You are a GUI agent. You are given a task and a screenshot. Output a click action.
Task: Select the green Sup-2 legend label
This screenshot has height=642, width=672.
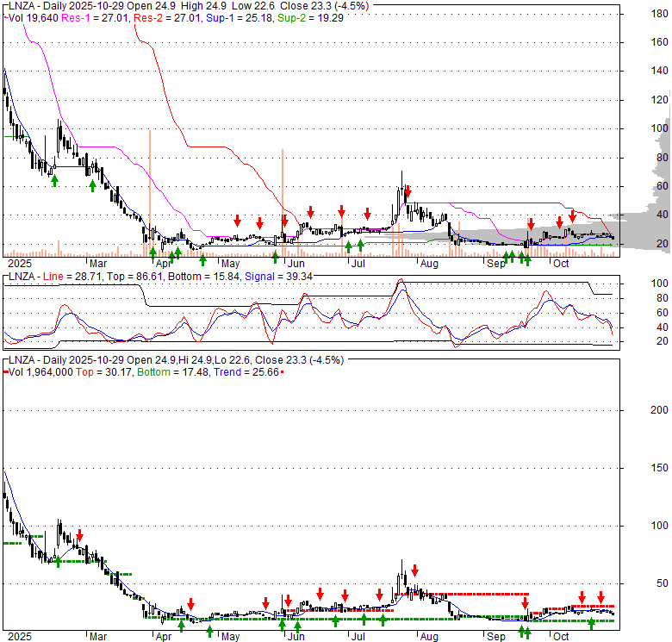pos(291,18)
